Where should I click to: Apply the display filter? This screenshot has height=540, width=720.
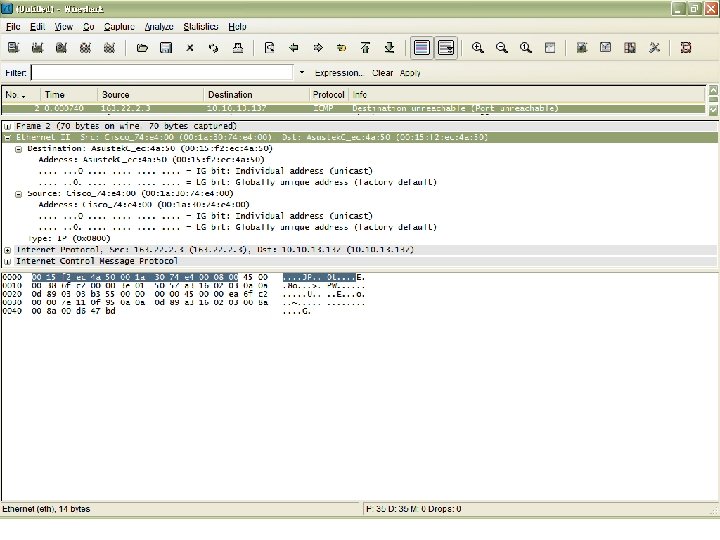click(410, 73)
